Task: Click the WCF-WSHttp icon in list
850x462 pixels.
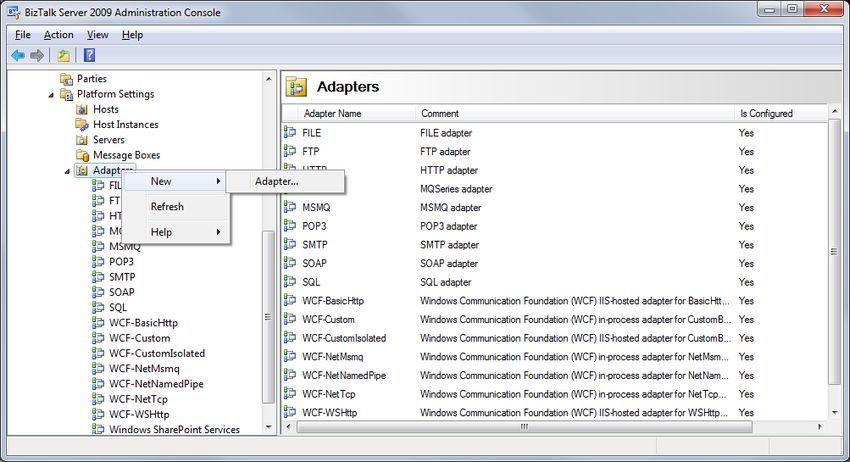Action: coord(290,412)
